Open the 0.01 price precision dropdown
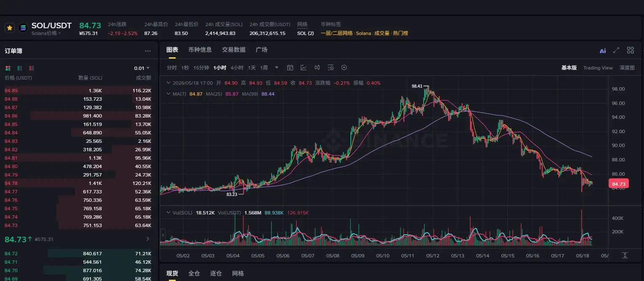 coord(142,68)
